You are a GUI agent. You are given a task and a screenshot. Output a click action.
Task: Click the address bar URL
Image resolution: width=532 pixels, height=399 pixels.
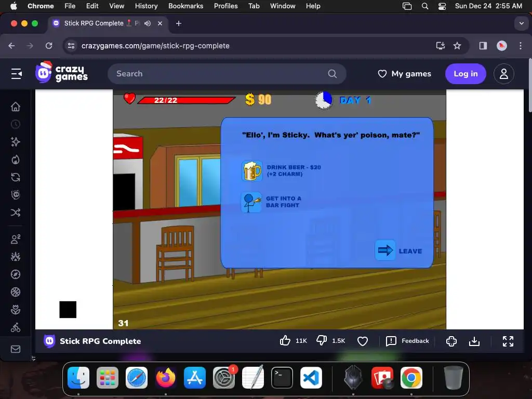tap(155, 46)
